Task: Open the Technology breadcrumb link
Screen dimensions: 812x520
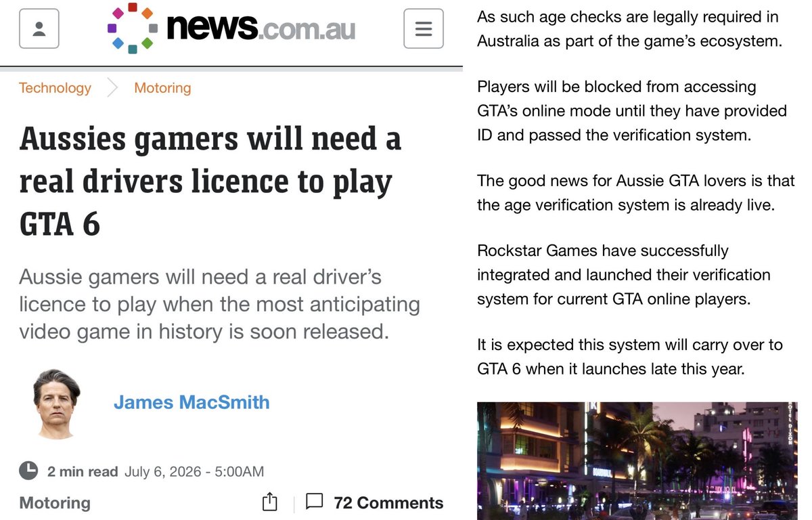Action: 55,87
